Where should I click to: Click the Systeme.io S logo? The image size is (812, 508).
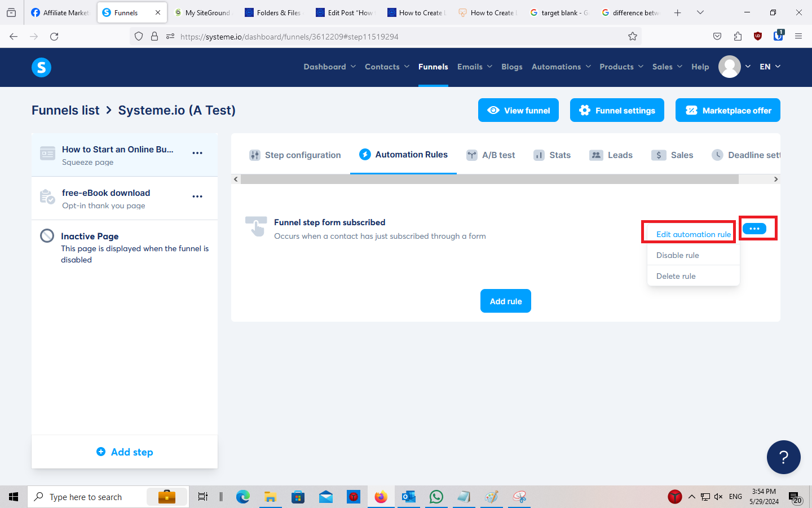[x=41, y=67]
